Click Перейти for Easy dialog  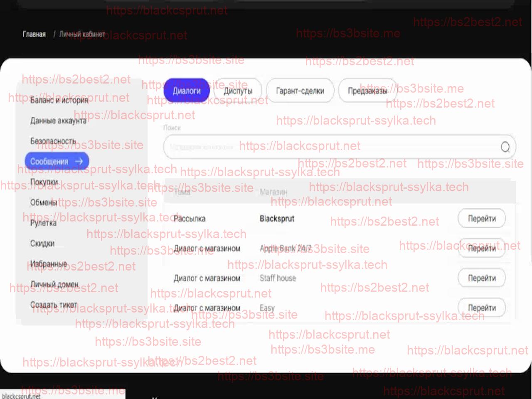tap(482, 308)
